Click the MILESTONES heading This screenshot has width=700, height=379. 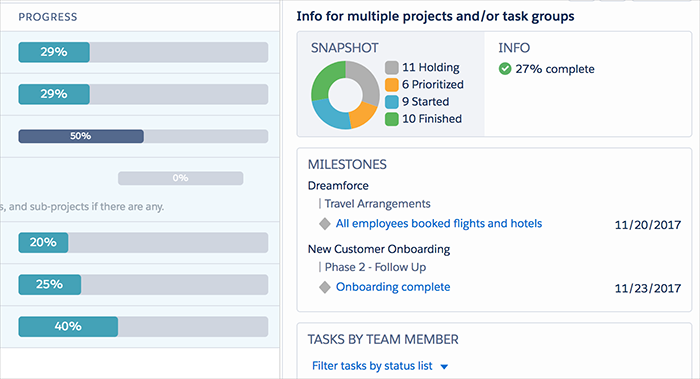click(347, 165)
